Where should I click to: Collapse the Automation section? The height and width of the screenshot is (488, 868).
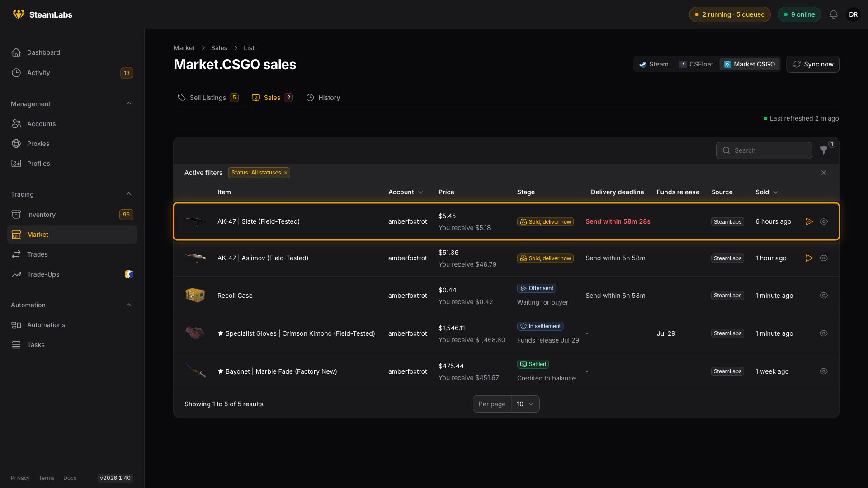(129, 305)
